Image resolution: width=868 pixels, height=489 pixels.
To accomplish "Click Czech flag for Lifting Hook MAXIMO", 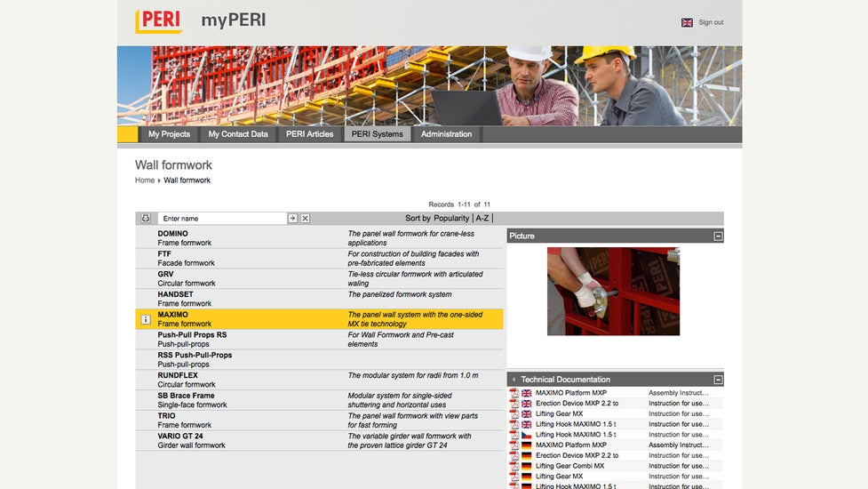I will coord(527,435).
